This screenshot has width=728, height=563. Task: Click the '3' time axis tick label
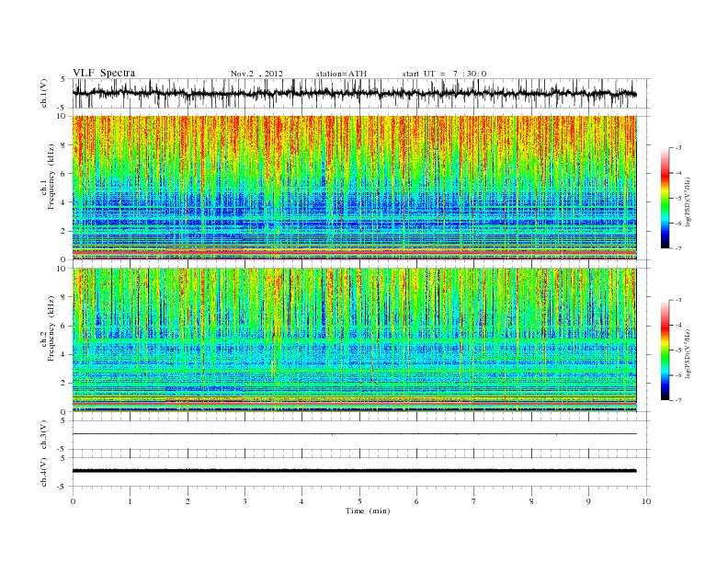[245, 501]
